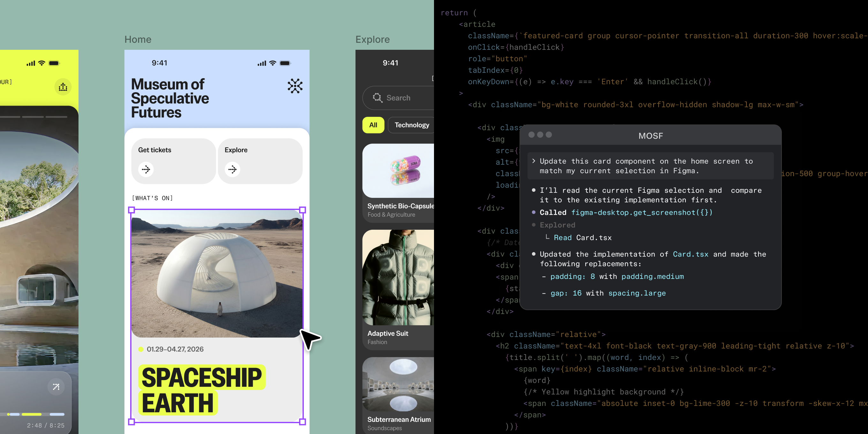The height and width of the screenshot is (434, 868).
Task: Click the Soundscapes caption
Action: [x=385, y=428]
